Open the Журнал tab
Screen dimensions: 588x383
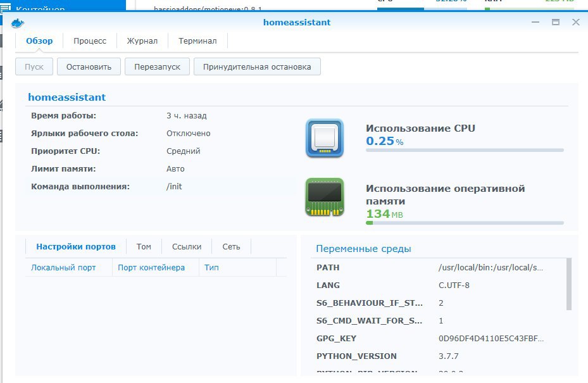(x=142, y=41)
